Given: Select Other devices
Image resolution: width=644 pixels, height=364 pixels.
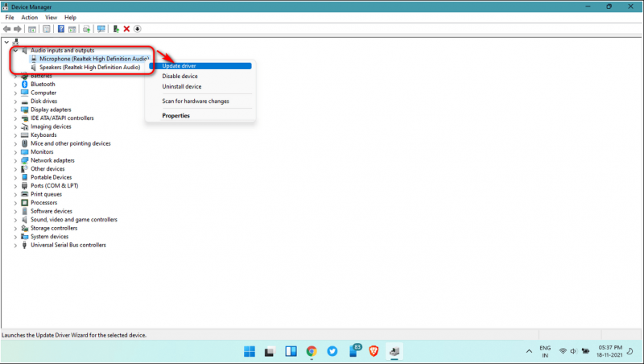Looking at the screenshot, I should (x=47, y=169).
